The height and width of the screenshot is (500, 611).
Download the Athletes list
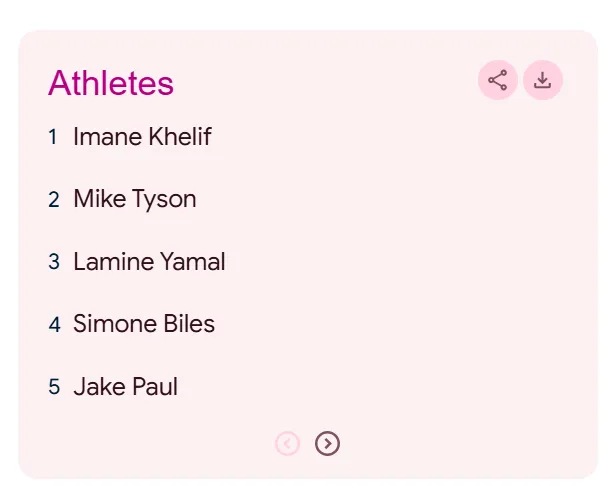(x=543, y=81)
